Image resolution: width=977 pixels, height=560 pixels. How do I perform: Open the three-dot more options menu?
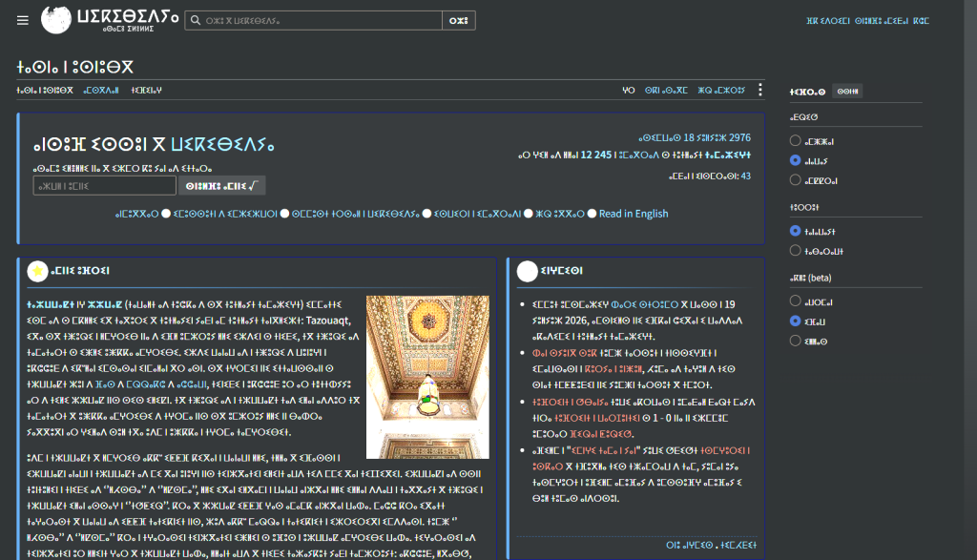coord(759,91)
